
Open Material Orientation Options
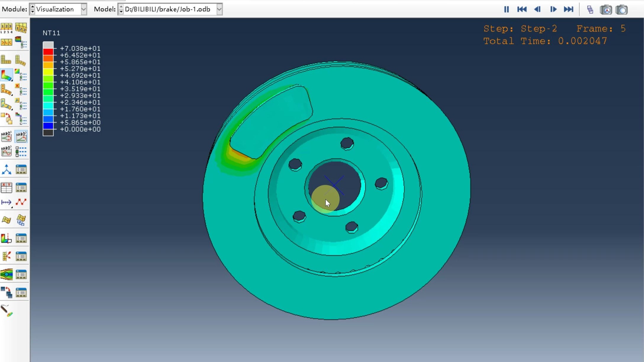(21, 104)
